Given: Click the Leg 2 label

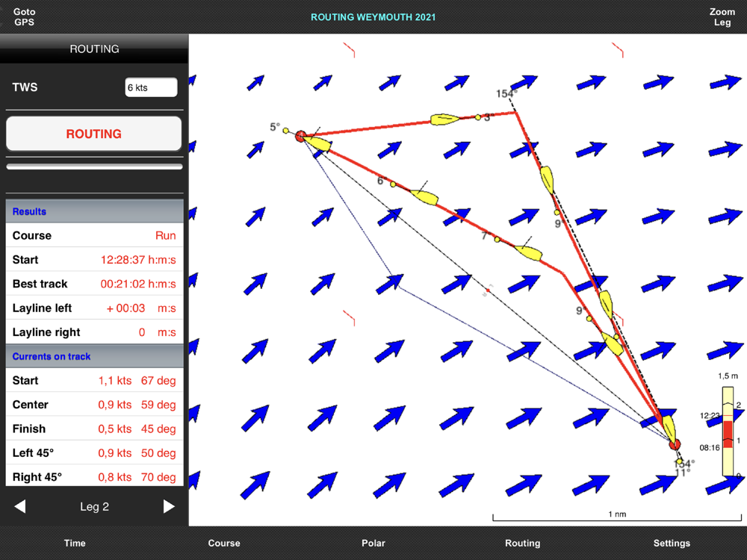Looking at the screenshot, I should [94, 507].
